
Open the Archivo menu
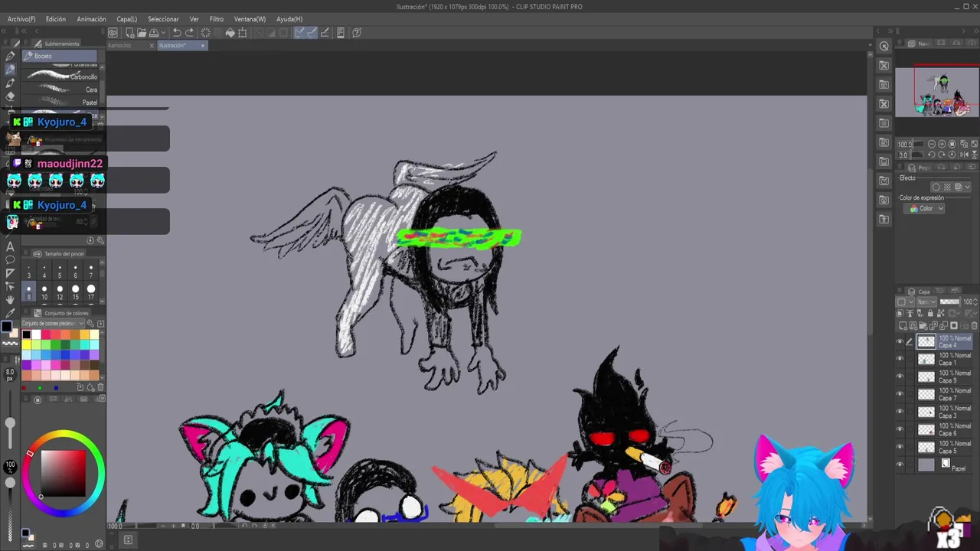(21, 19)
